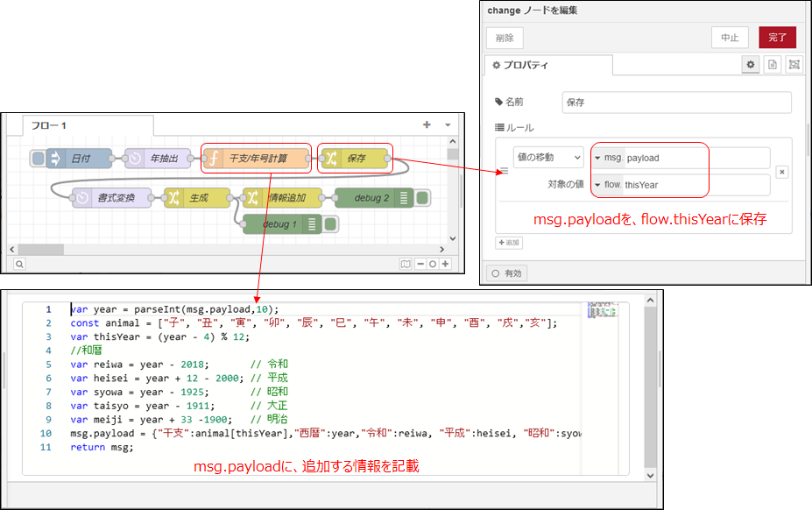Toggle the debug 1 node output button
The width and height of the screenshot is (812, 510).
[x=330, y=224]
